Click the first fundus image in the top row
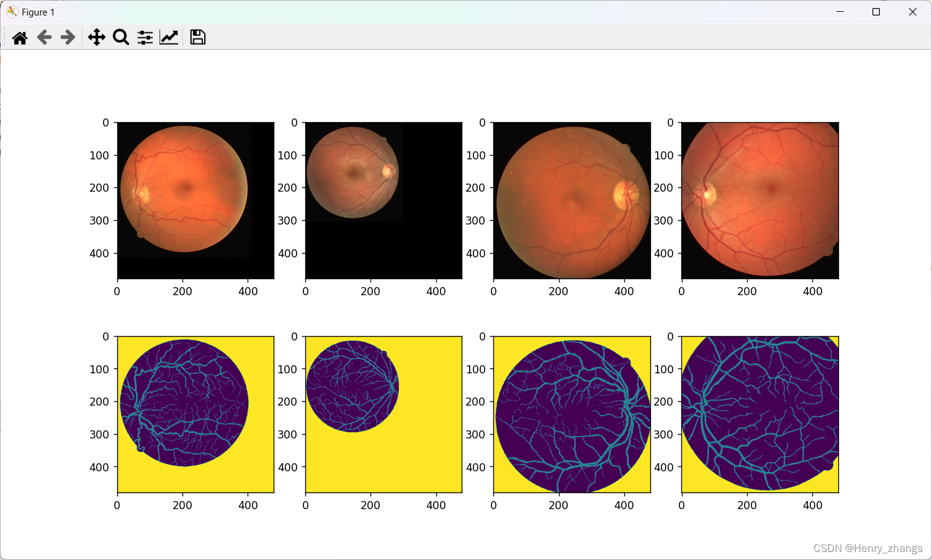 tap(195, 200)
